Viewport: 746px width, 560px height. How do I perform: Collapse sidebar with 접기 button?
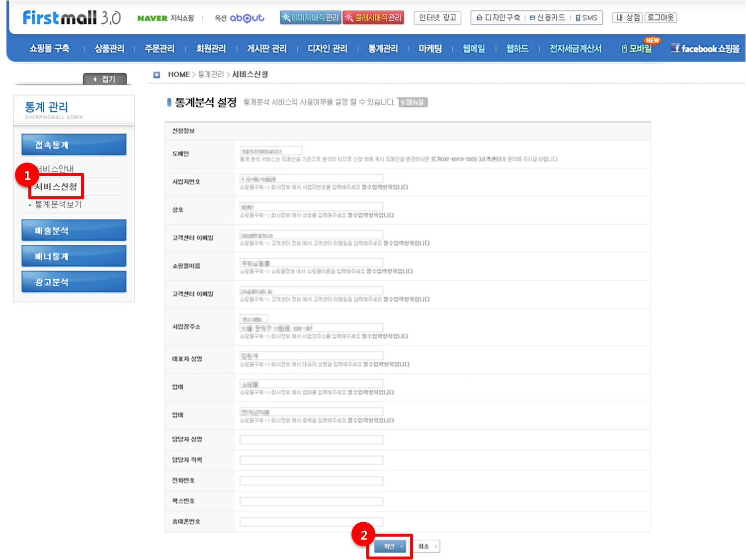pyautogui.click(x=105, y=79)
